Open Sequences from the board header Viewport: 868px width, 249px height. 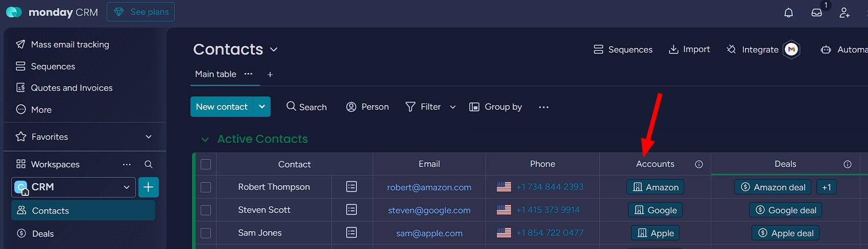click(x=623, y=49)
